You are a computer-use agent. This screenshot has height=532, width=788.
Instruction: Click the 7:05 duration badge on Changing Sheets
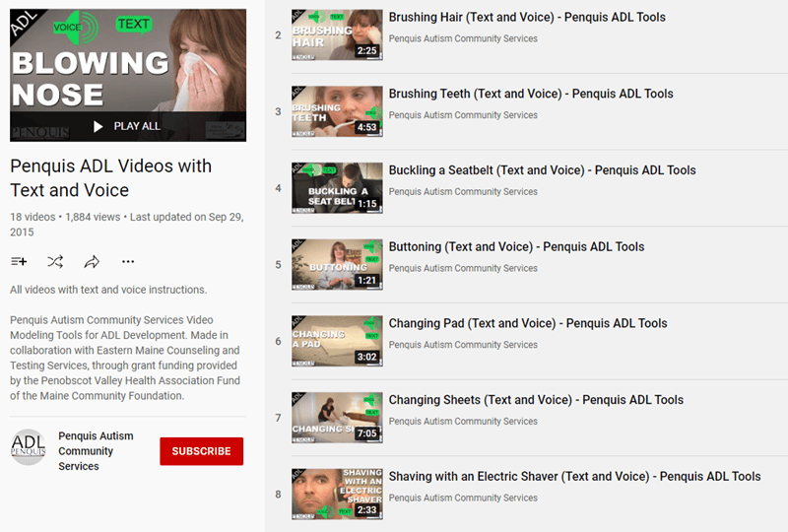(x=366, y=433)
